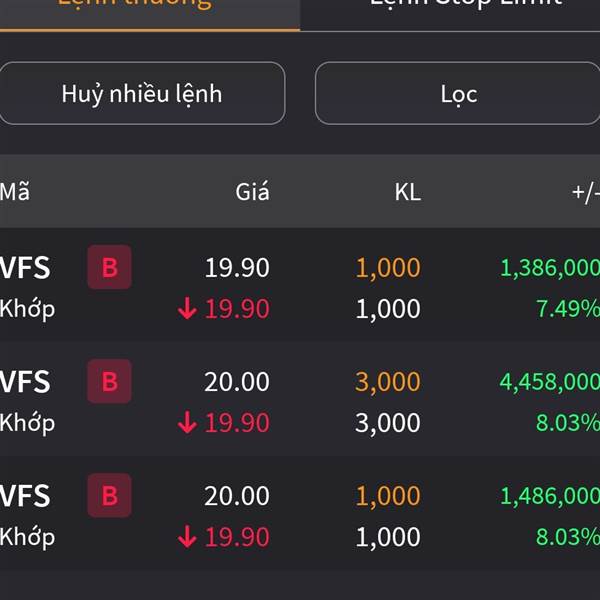
Task: Click the profit value 1,486,000
Action: click(550, 496)
